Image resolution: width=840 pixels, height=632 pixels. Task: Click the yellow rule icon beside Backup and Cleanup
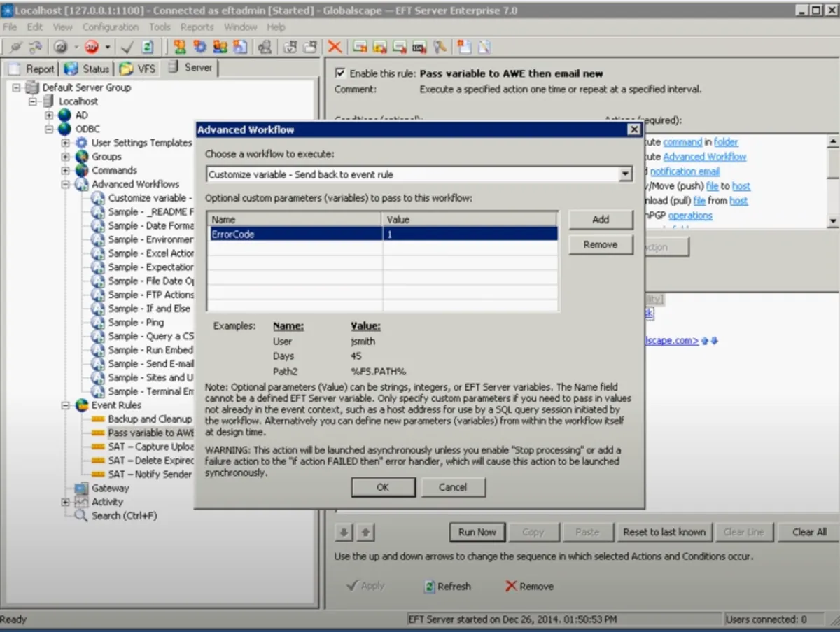click(98, 419)
